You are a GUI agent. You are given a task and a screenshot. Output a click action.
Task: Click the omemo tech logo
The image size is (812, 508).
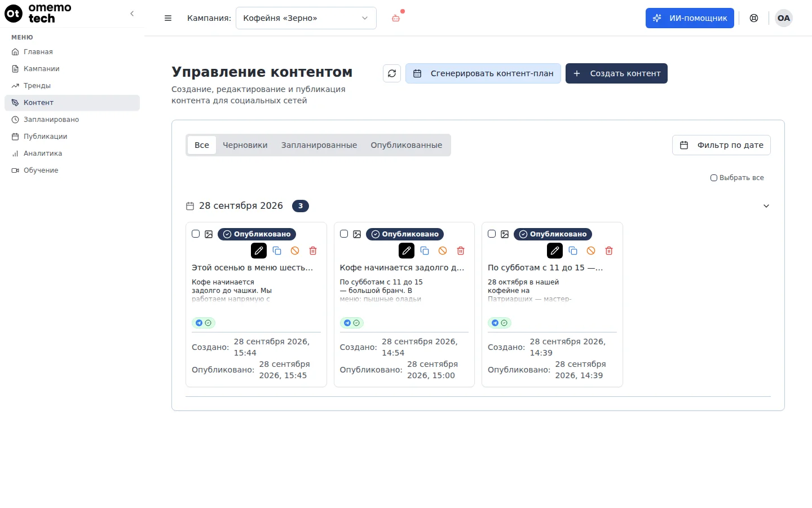coord(38,14)
